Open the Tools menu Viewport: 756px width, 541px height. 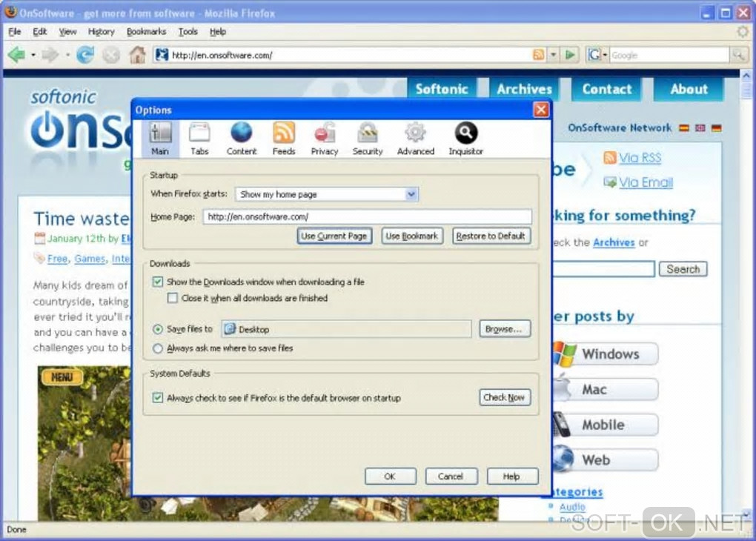[188, 32]
